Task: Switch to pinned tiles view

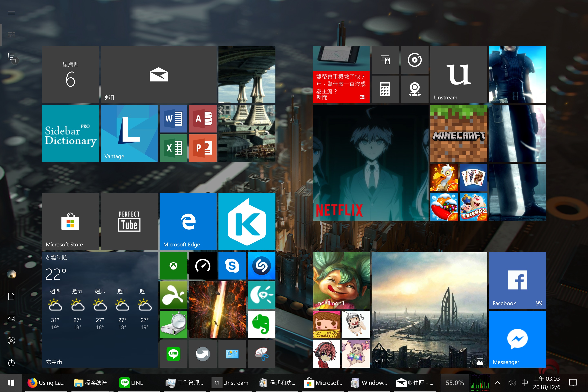Action: pyautogui.click(x=11, y=35)
